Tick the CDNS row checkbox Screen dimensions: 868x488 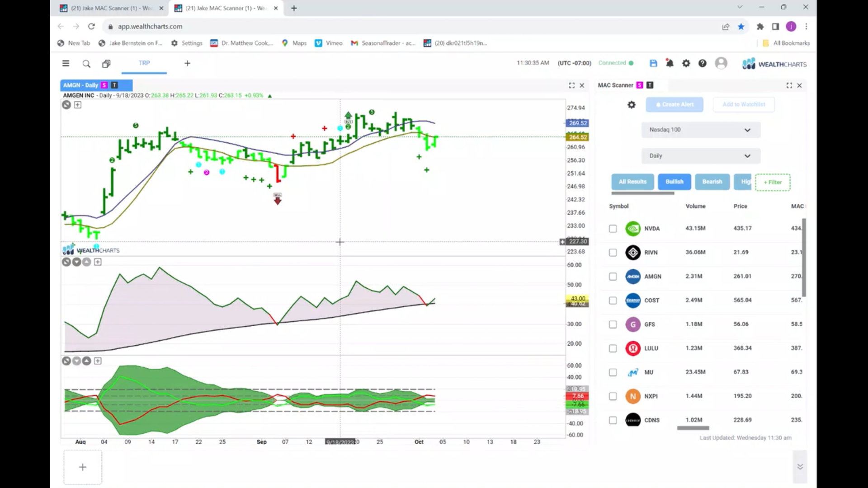click(x=613, y=420)
